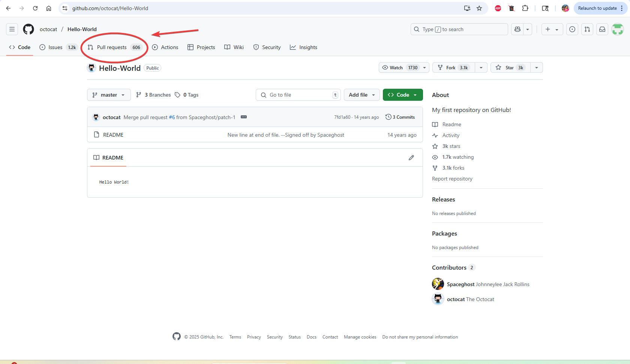Open commit hash 7fd1a60
Image resolution: width=630 pixels, height=364 pixels.
pyautogui.click(x=342, y=117)
